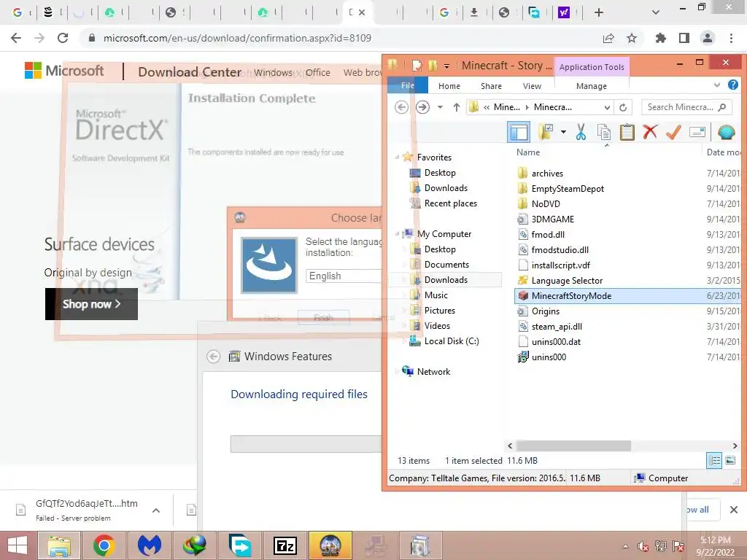
Task: Switch Explorer to details view icon
Action: [714, 460]
